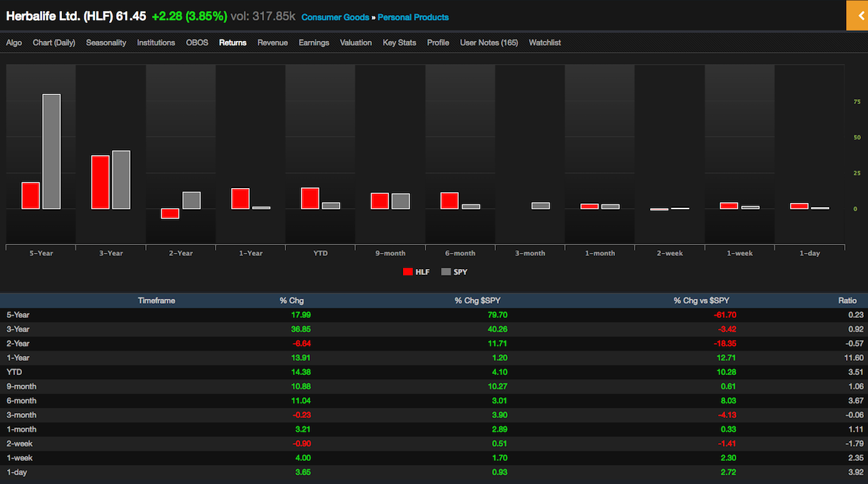Sort by the % Chg vs $SPY header

[x=702, y=301]
